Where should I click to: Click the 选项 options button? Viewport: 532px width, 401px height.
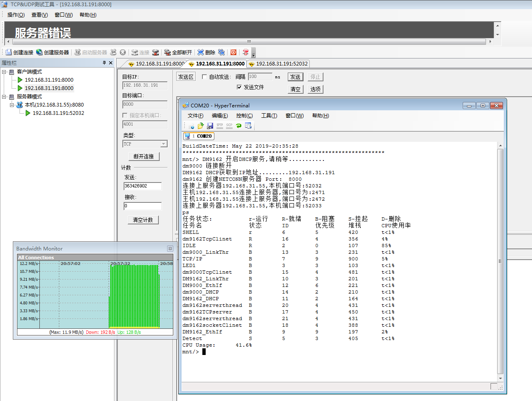pyautogui.click(x=316, y=89)
